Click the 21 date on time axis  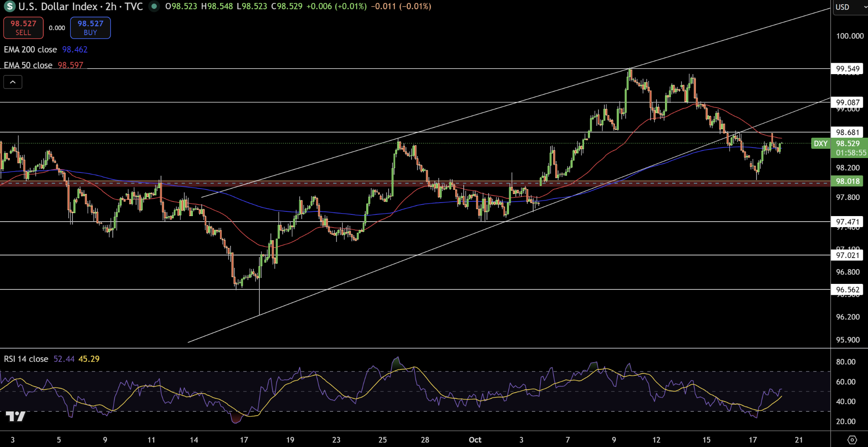click(x=799, y=440)
